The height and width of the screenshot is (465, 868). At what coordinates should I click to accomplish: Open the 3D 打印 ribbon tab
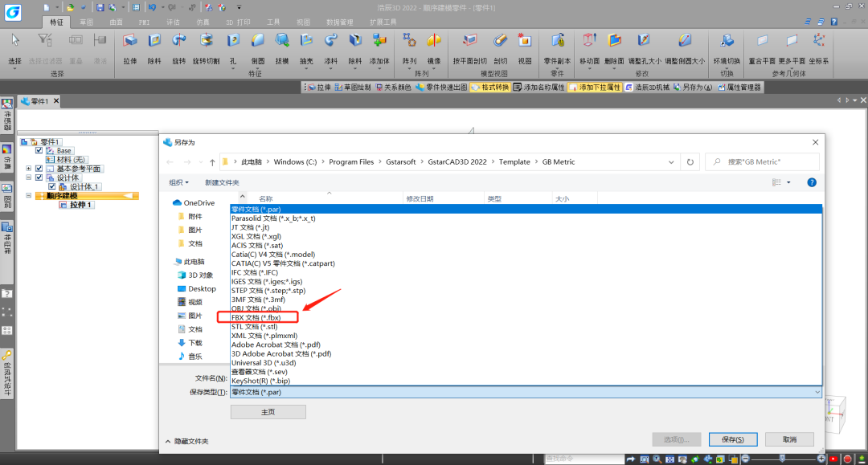pyautogui.click(x=238, y=22)
